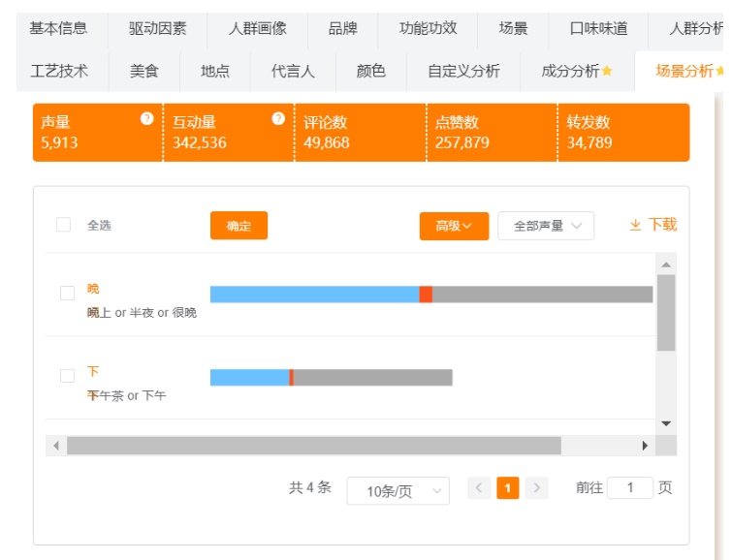Click the 下 scene label
732x560 pixels.
93,371
